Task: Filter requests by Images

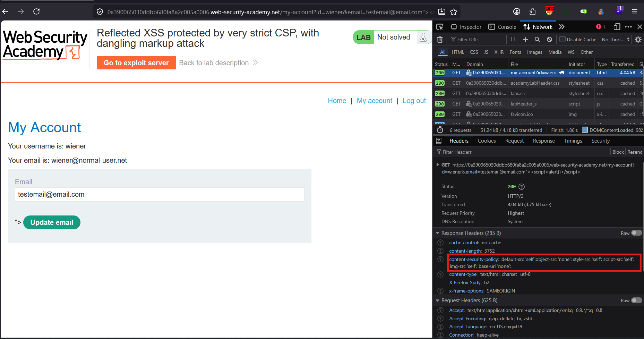Action: click(535, 52)
